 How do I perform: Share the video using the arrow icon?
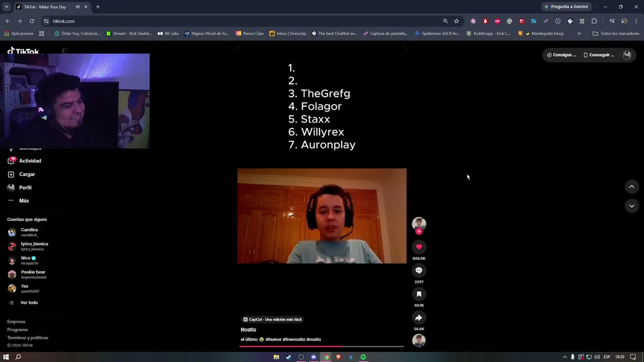[x=419, y=318]
